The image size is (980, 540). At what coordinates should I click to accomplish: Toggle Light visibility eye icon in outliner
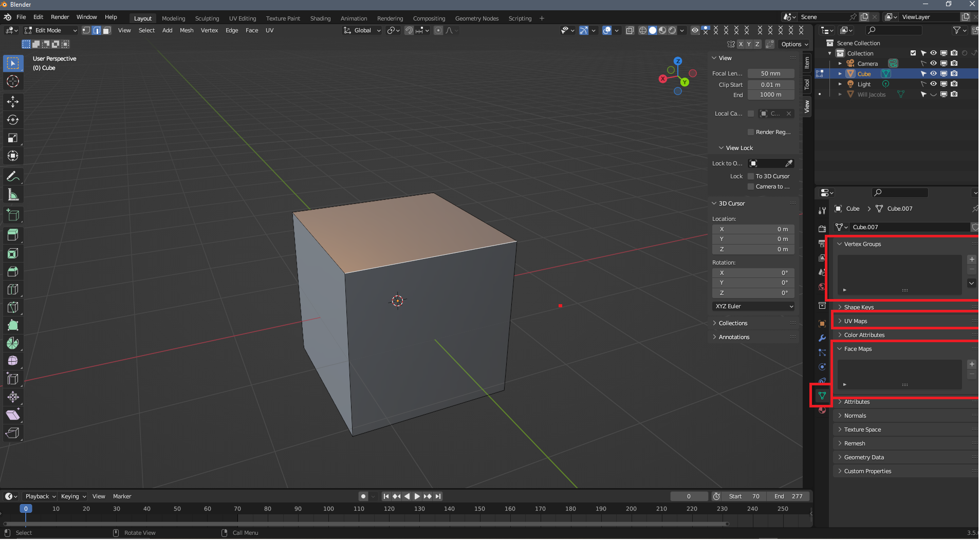(933, 84)
